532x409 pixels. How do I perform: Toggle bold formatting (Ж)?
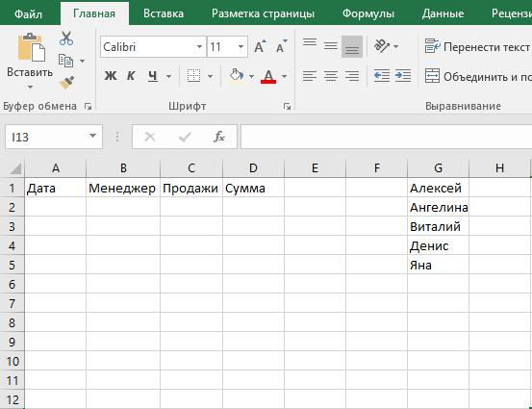pos(111,76)
